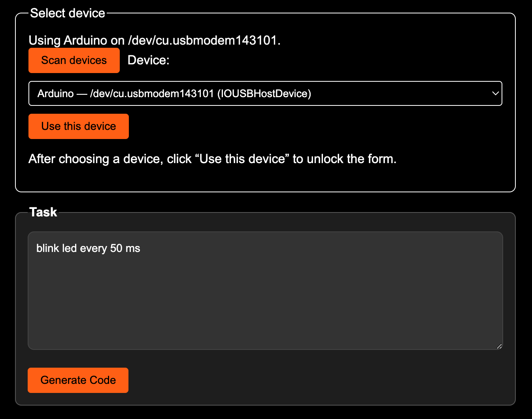Click the "Using Arduino on" status message
This screenshot has height=419, width=532.
pos(76,40)
